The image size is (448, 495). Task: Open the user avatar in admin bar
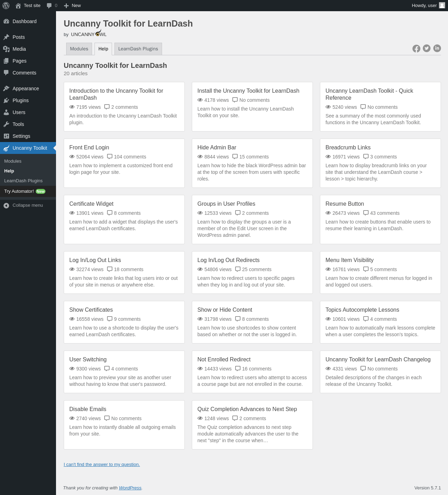(442, 5)
